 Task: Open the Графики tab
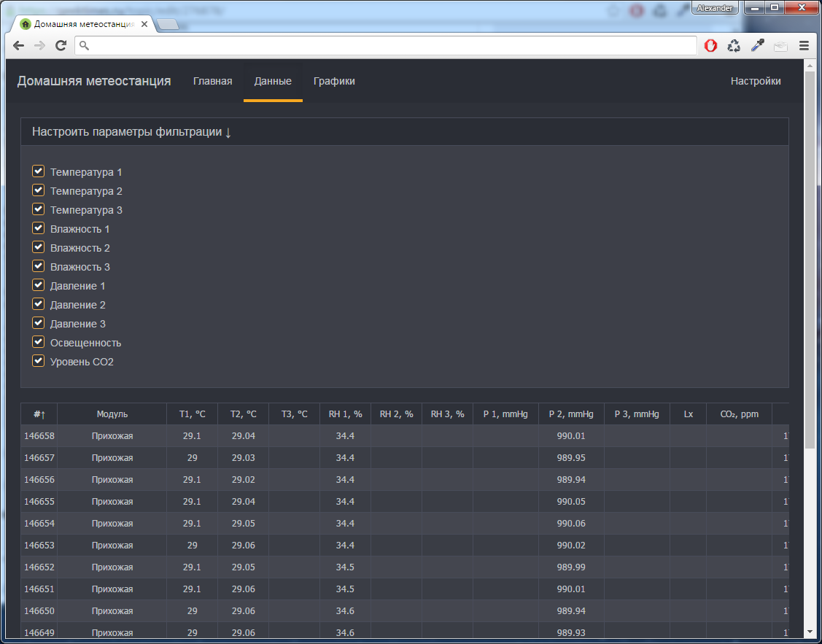tap(334, 81)
